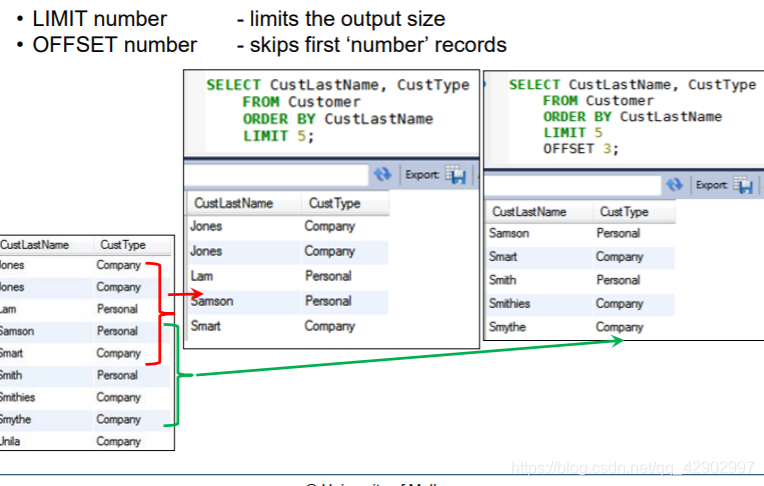Click '- limits the output size' text
The width and height of the screenshot is (764, 486).
(x=341, y=19)
